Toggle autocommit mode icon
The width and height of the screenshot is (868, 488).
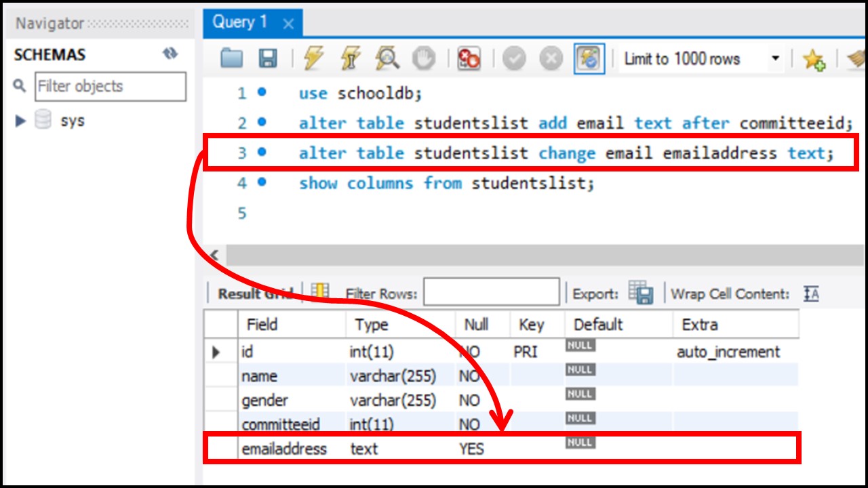coord(589,59)
